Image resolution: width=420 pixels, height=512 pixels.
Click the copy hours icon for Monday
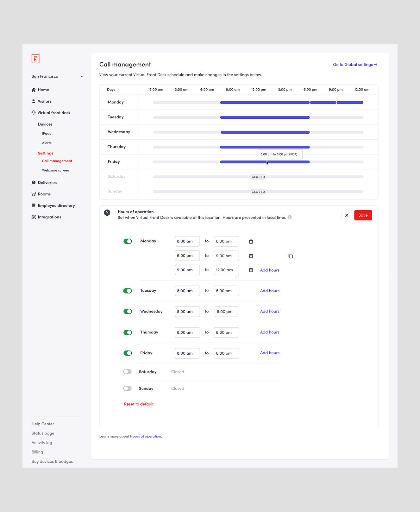pyautogui.click(x=291, y=256)
